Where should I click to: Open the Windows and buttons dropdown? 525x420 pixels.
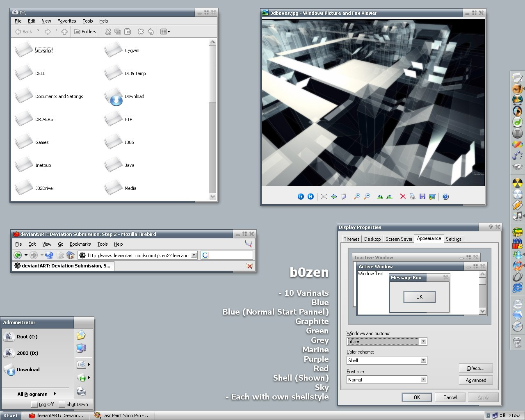click(x=423, y=341)
